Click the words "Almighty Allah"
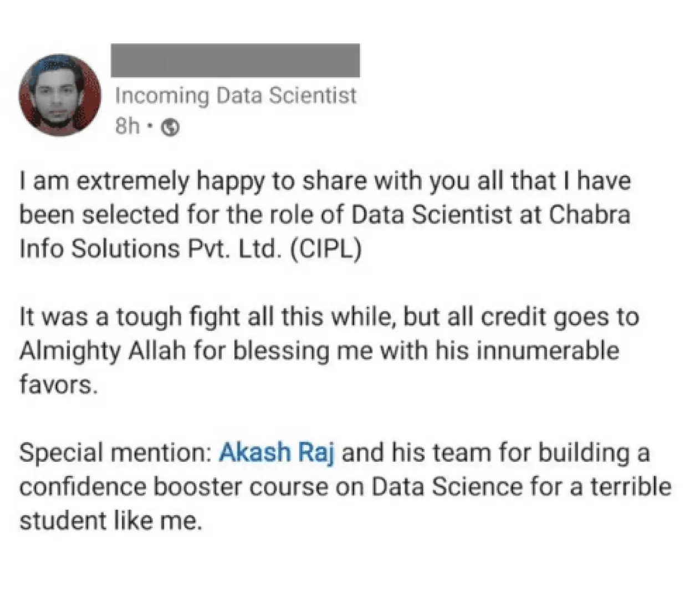 (x=103, y=351)
